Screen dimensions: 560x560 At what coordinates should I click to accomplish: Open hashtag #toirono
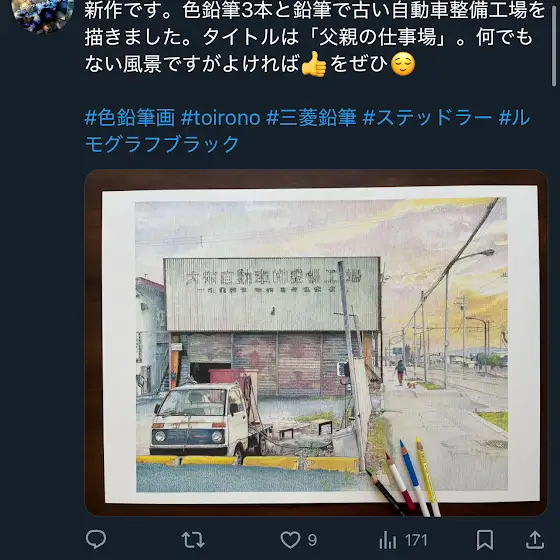(x=220, y=118)
